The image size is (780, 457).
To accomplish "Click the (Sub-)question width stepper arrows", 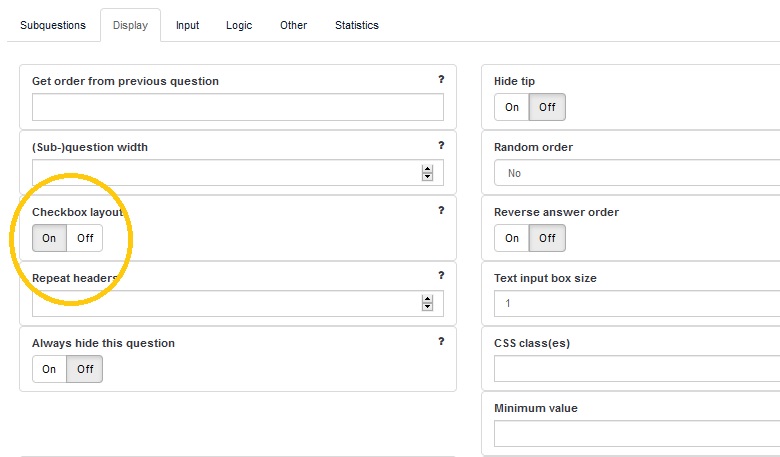I will pyautogui.click(x=428, y=173).
